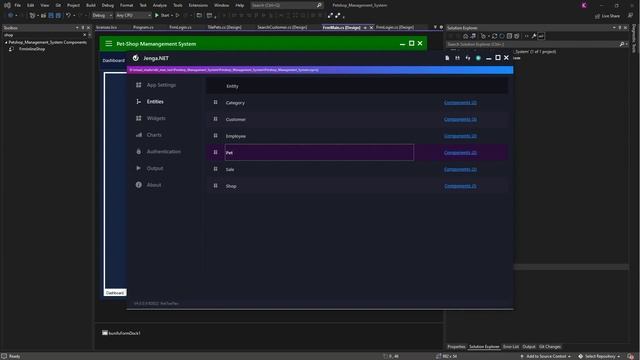The width and height of the screenshot is (640, 360).
Task: Click the Output play arrow icon
Action: (139, 168)
